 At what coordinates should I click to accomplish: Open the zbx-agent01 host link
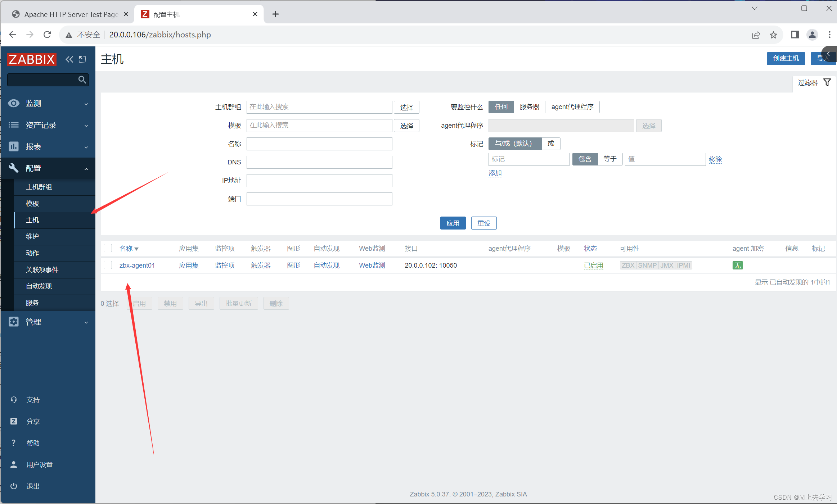point(137,265)
